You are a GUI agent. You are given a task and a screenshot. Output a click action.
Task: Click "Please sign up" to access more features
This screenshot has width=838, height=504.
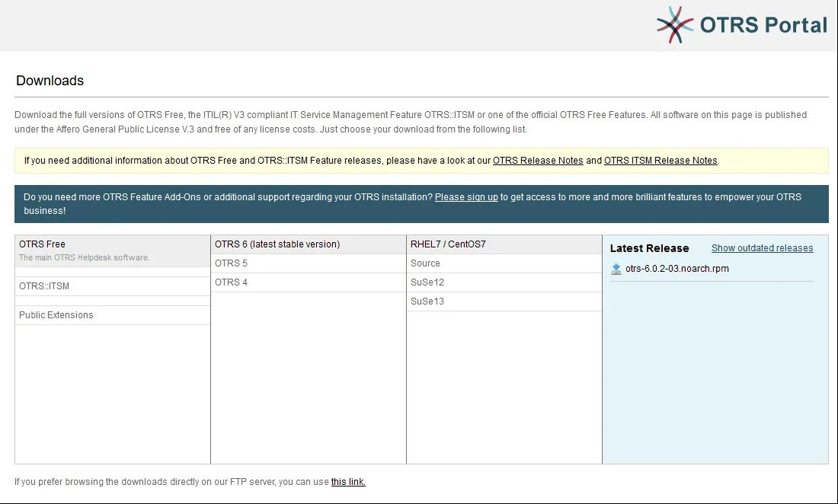(x=466, y=196)
